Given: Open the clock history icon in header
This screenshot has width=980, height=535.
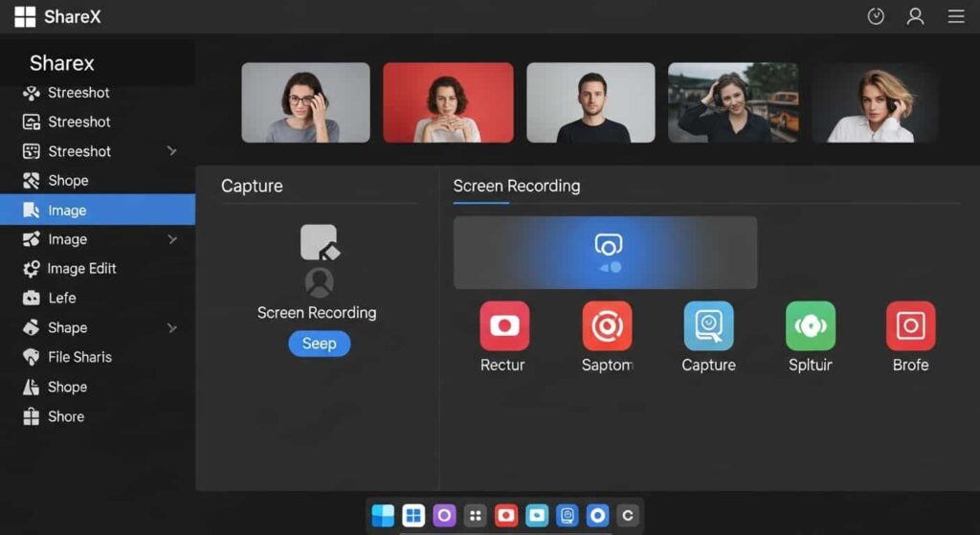Looking at the screenshot, I should coord(876,16).
